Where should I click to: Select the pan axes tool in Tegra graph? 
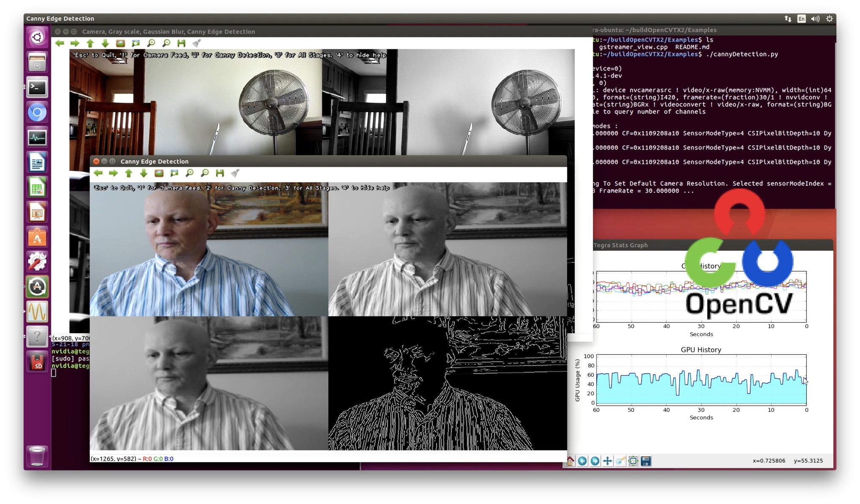[608, 461]
